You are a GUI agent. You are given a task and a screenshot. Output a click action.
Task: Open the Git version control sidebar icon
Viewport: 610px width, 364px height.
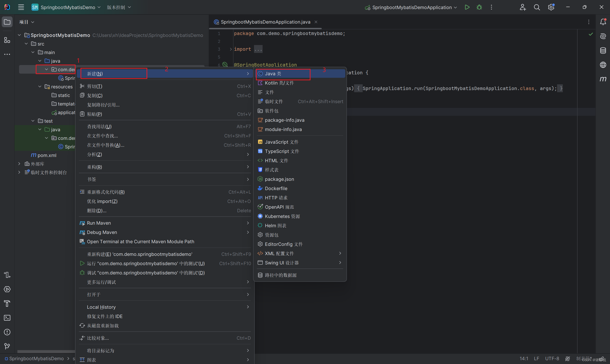7,346
